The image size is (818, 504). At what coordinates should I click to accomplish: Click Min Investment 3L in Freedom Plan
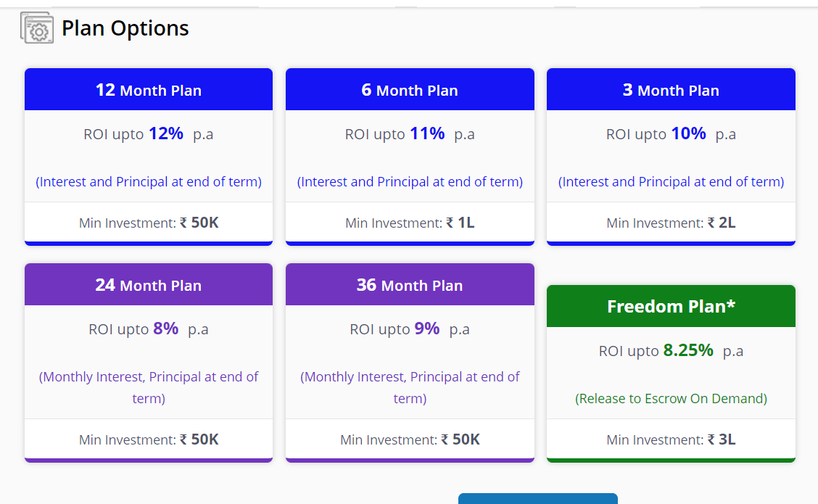point(671,440)
